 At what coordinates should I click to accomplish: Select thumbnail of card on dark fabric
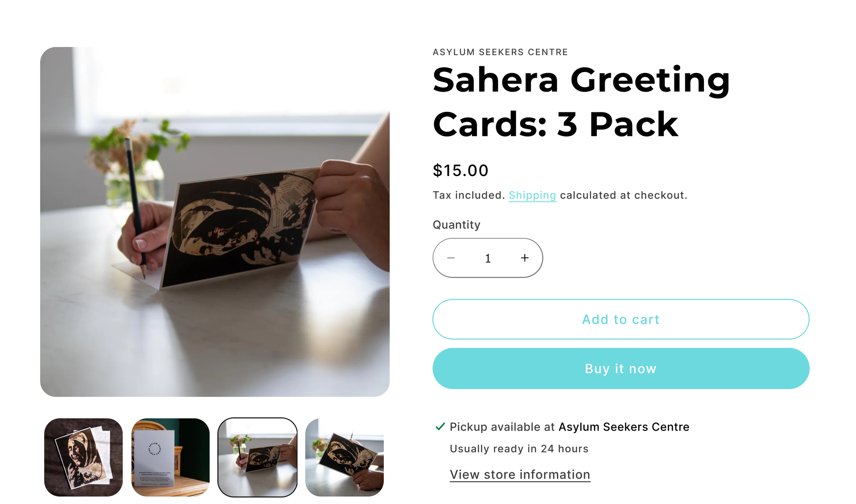pyautogui.click(x=84, y=457)
